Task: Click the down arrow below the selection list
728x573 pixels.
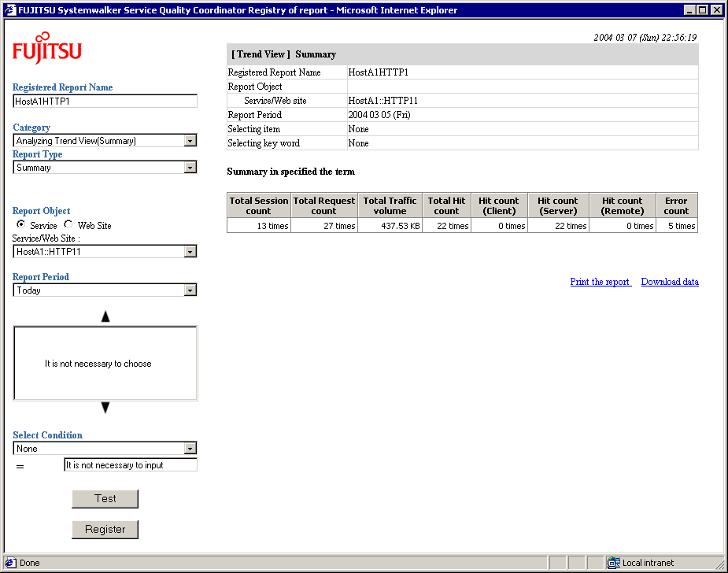Action: pyautogui.click(x=105, y=408)
